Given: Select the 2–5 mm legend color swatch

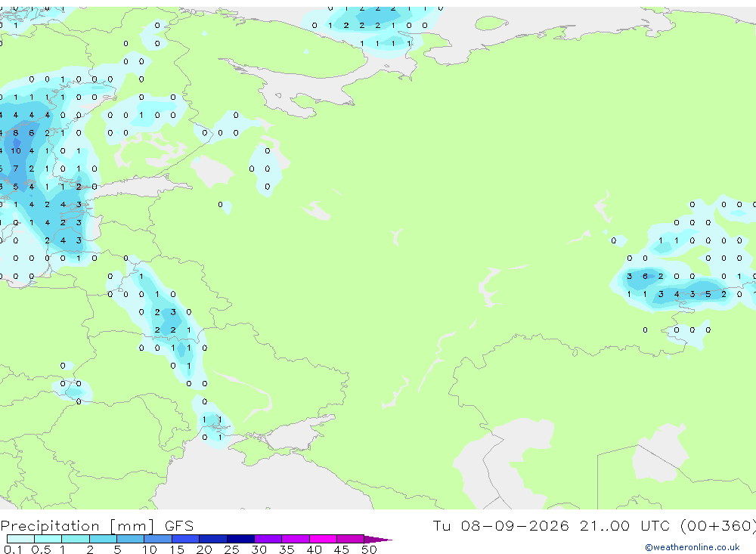Looking at the screenshot, I should pyautogui.click(x=103, y=539).
